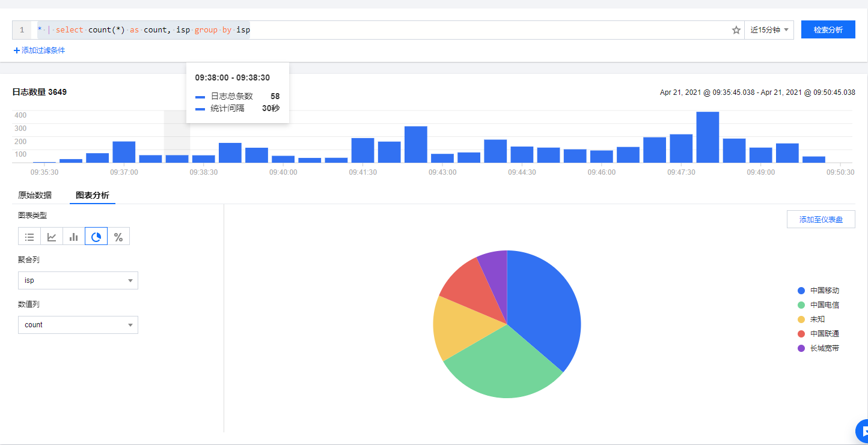Select the pie chart type icon
The width and height of the screenshot is (868, 445).
[x=96, y=237]
